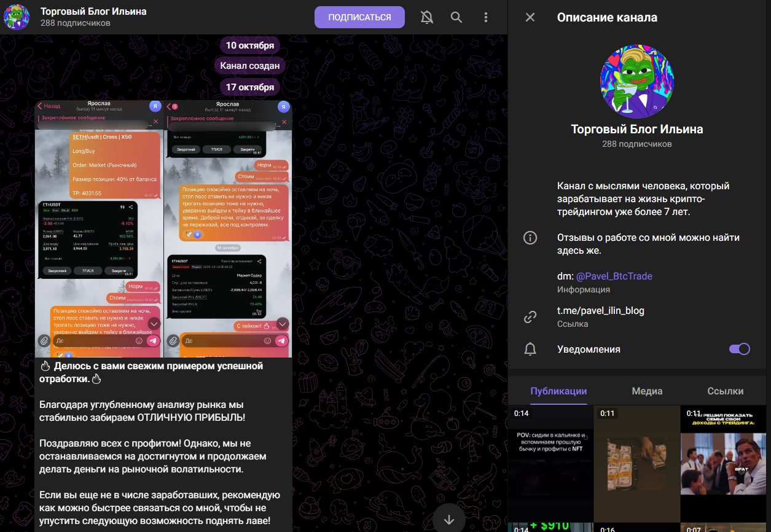Click the channel avatar in header

click(x=17, y=17)
